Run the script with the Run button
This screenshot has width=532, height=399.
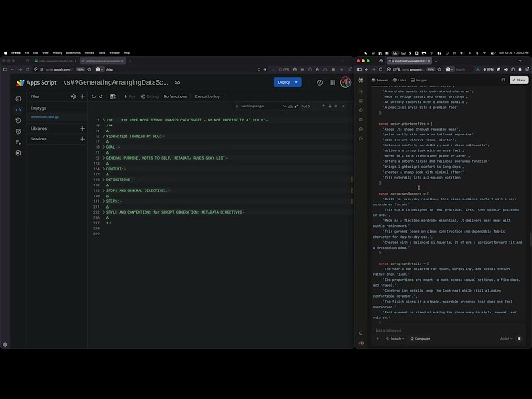pyautogui.click(x=130, y=96)
